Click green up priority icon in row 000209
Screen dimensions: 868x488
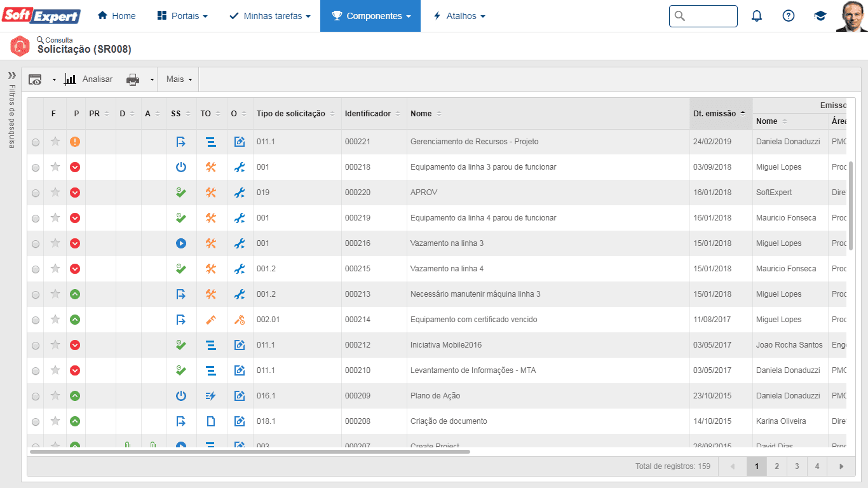75,396
